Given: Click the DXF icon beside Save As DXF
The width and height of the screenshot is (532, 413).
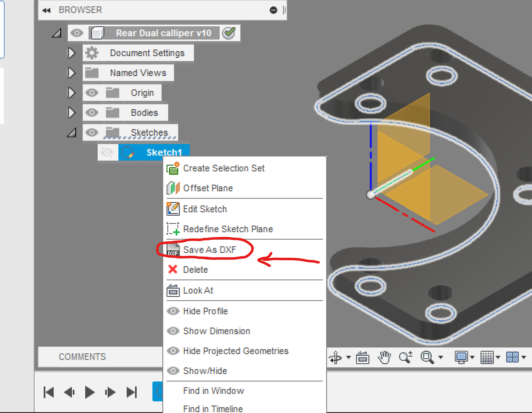Looking at the screenshot, I should click(173, 250).
